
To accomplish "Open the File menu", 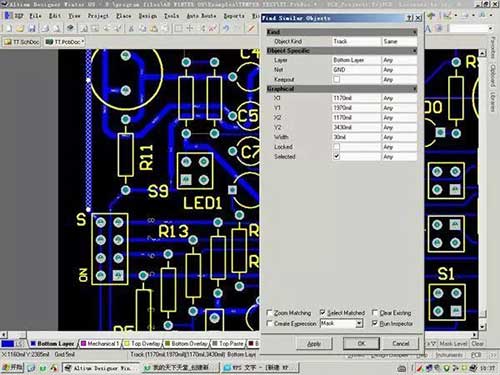I will pos(35,16).
